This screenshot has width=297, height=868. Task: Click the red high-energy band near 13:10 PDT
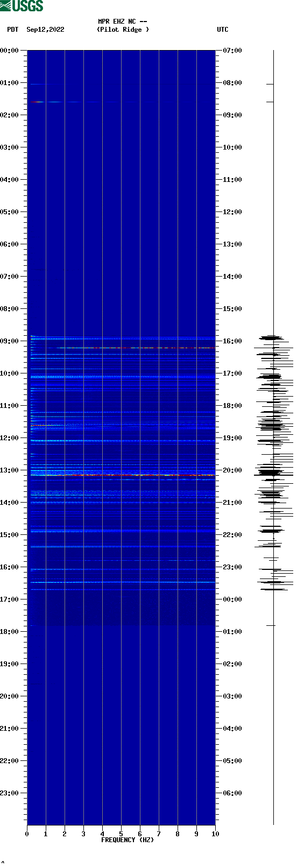coord(123,475)
